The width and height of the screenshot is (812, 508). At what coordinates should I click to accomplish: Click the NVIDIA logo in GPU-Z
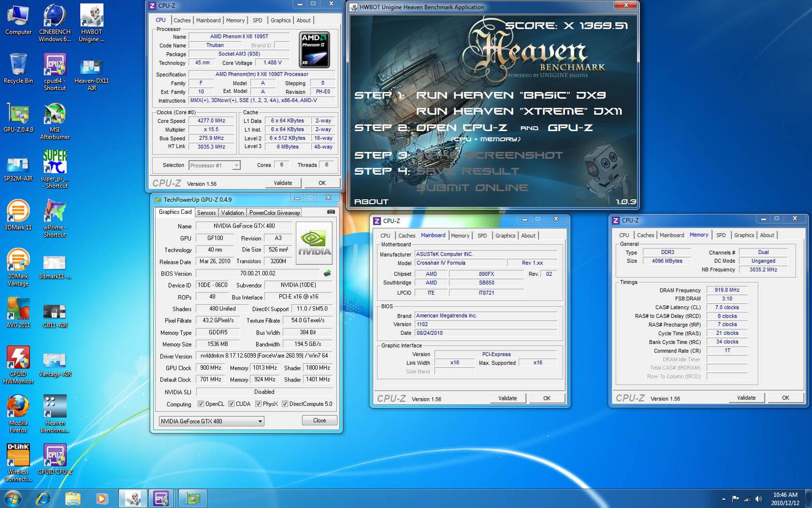pyautogui.click(x=314, y=243)
